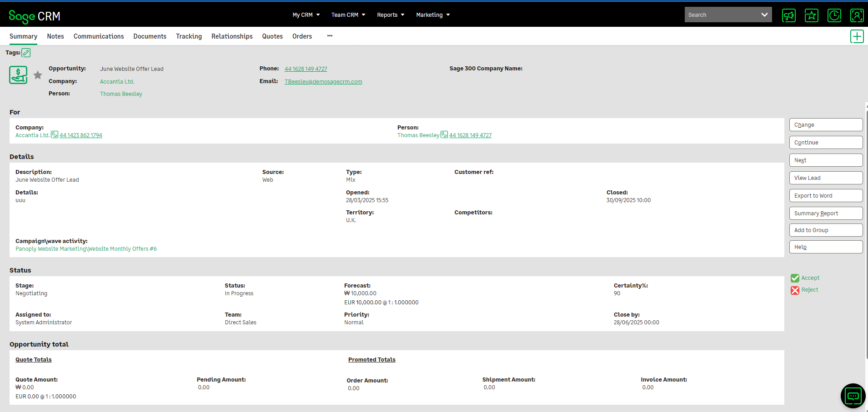Dial company number 44 1423 862 1794
This screenshot has width=868, height=412.
tap(81, 135)
